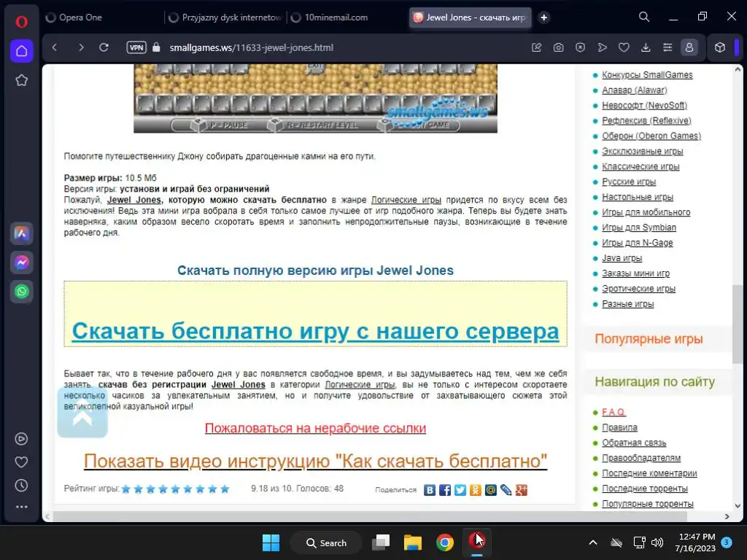Switch to the Przyjazny dysk internetowy tab
This screenshot has height=560, width=747.
pos(225,17)
